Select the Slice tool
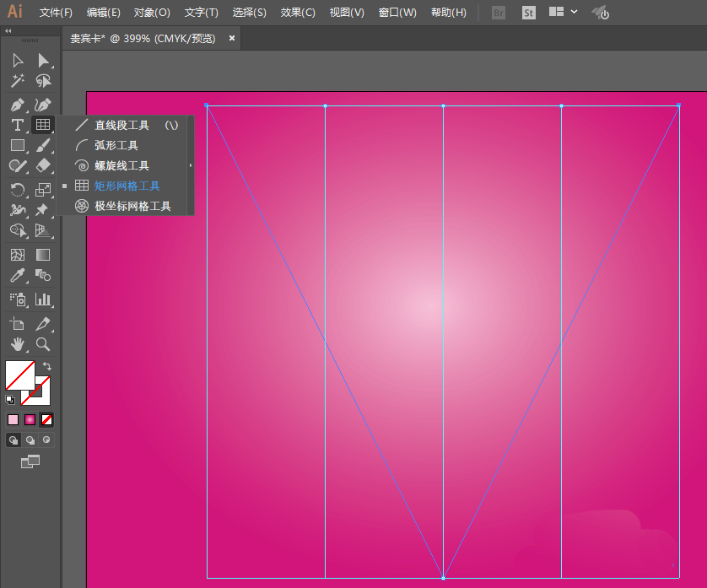Screen dimensions: 707x588 tap(43, 324)
